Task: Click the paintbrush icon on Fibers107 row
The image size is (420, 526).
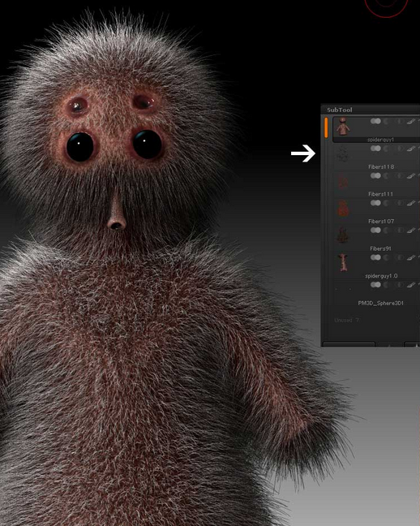Action: [x=411, y=203]
